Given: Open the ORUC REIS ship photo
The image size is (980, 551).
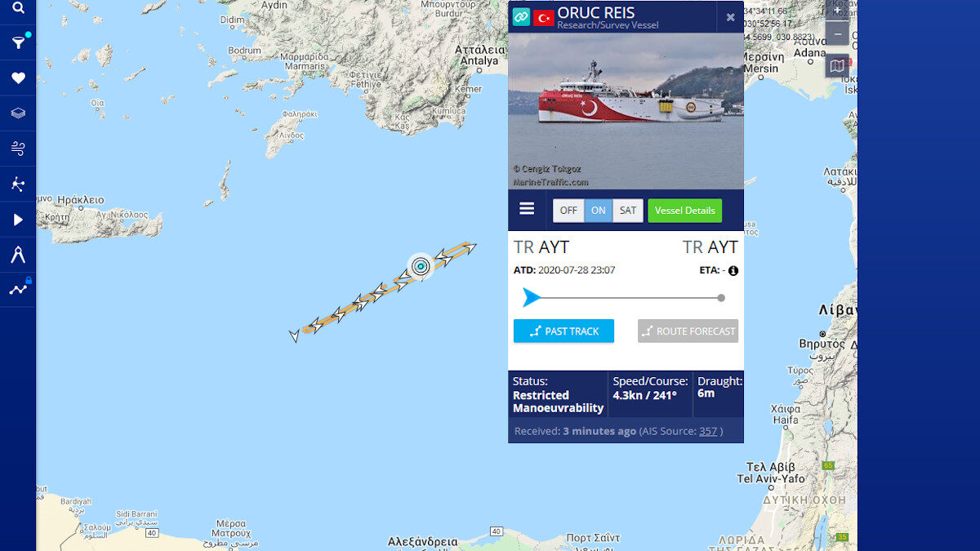Looking at the screenshot, I should [x=626, y=111].
